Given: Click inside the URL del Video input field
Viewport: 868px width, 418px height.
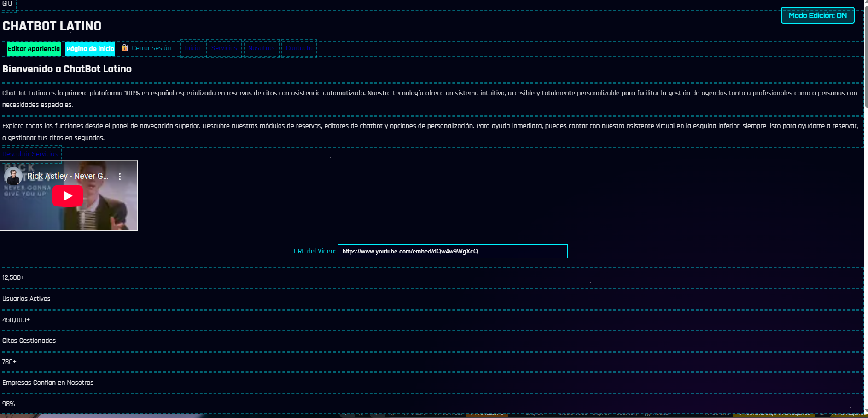Looking at the screenshot, I should (453, 251).
